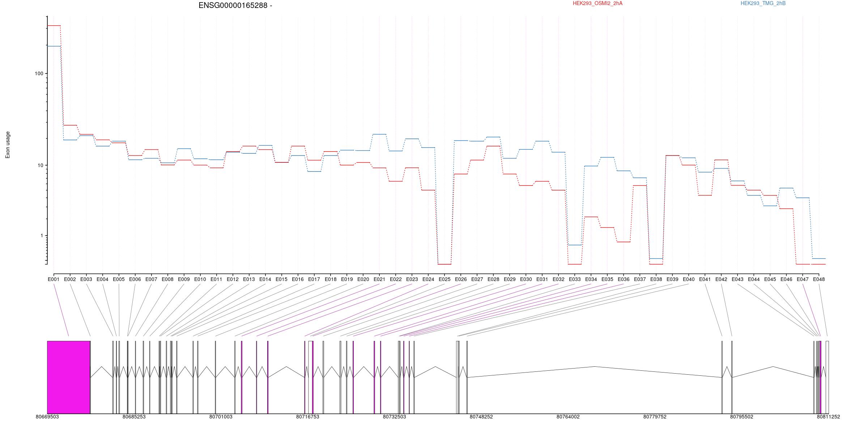Select exon label E041
Image resolution: width=868 pixels, height=434 pixels.
(705, 279)
